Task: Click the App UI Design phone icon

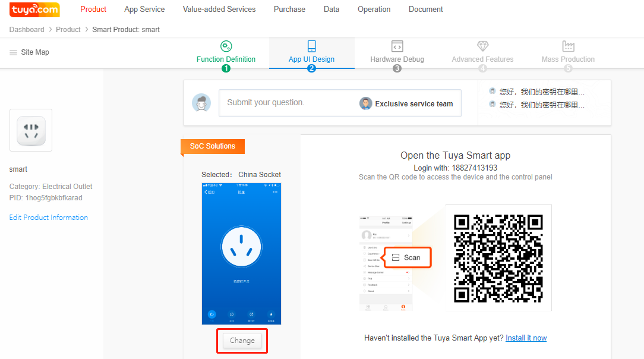Action: (x=311, y=46)
